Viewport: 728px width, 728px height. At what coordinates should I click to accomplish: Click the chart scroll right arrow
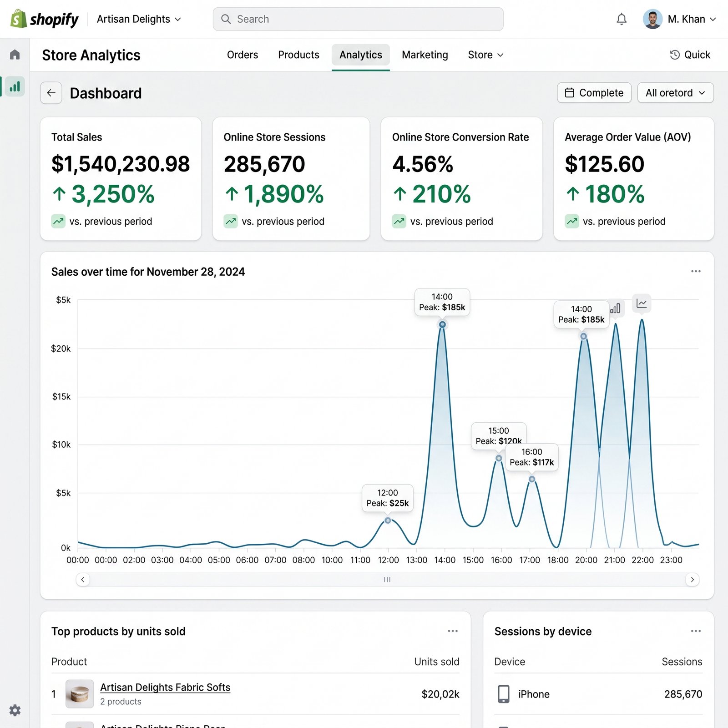693,579
